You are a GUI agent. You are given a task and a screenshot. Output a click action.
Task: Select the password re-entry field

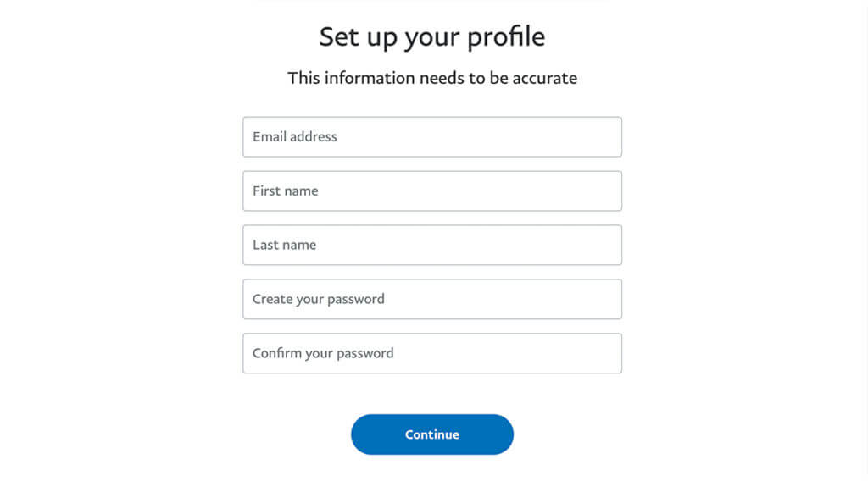tap(431, 353)
